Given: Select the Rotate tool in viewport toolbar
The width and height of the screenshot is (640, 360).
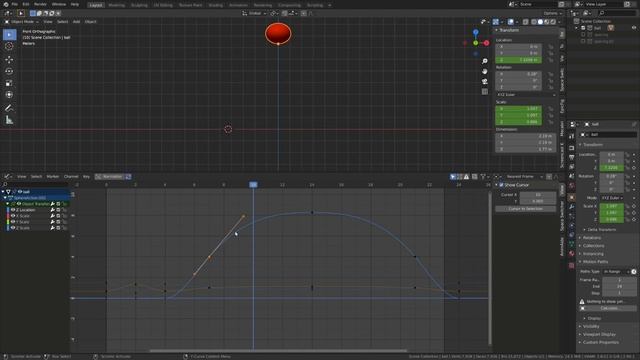Looking at the screenshot, I should 9,71.
